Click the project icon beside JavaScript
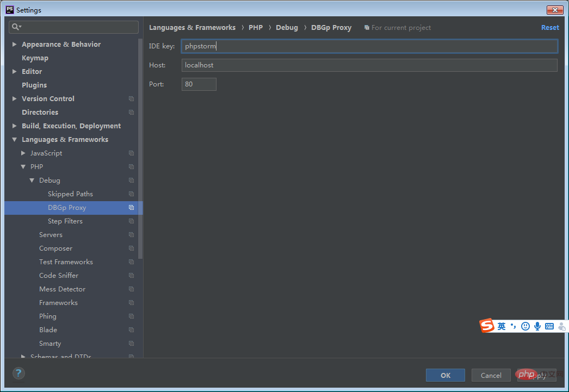The height and width of the screenshot is (392, 569). point(131,153)
